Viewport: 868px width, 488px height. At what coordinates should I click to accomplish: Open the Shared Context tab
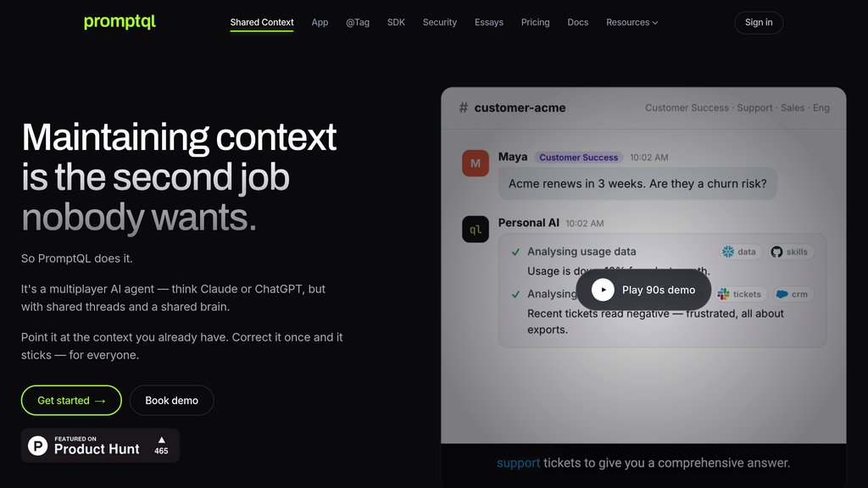(262, 22)
